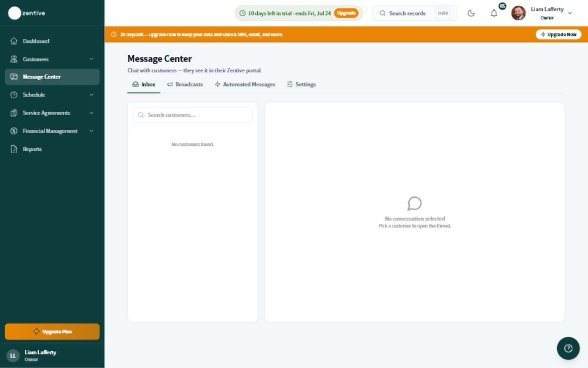
Task: Click the Search records field
Action: point(414,13)
